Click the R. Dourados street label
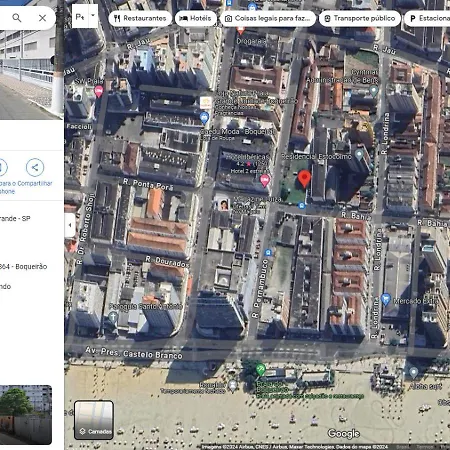The width and height of the screenshot is (450, 450). pyautogui.click(x=168, y=262)
